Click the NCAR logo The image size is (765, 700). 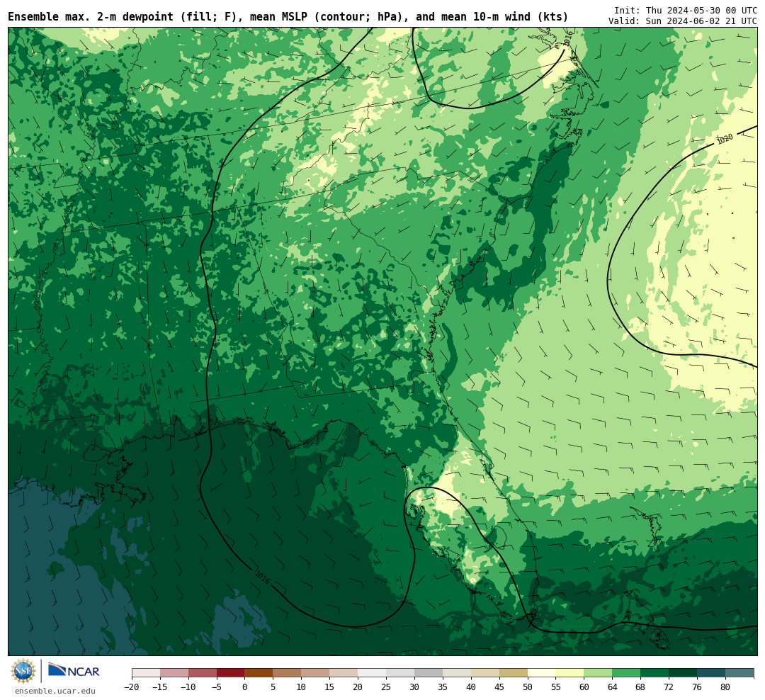74,670
